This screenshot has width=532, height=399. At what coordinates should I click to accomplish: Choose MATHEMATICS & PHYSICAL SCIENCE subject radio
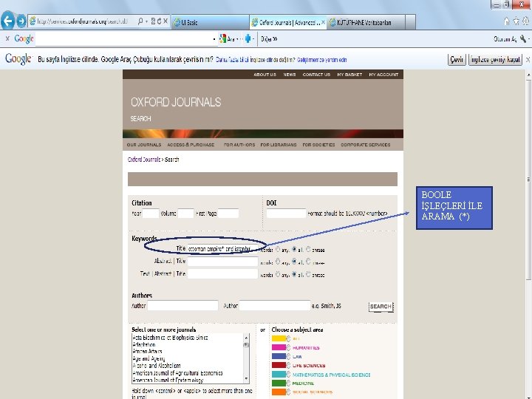(x=288, y=375)
